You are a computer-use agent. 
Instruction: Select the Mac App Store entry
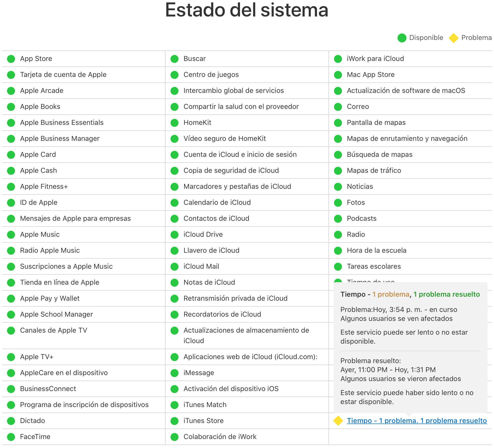[370, 75]
